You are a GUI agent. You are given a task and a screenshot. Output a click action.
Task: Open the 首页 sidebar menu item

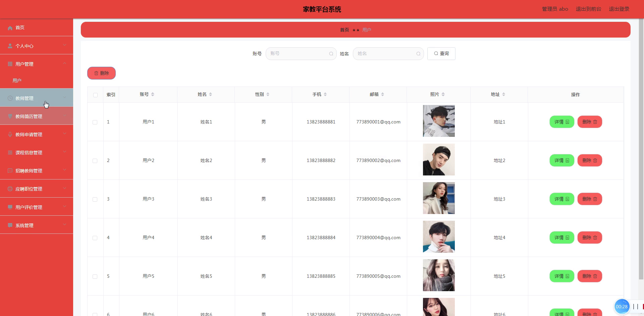[37, 28]
